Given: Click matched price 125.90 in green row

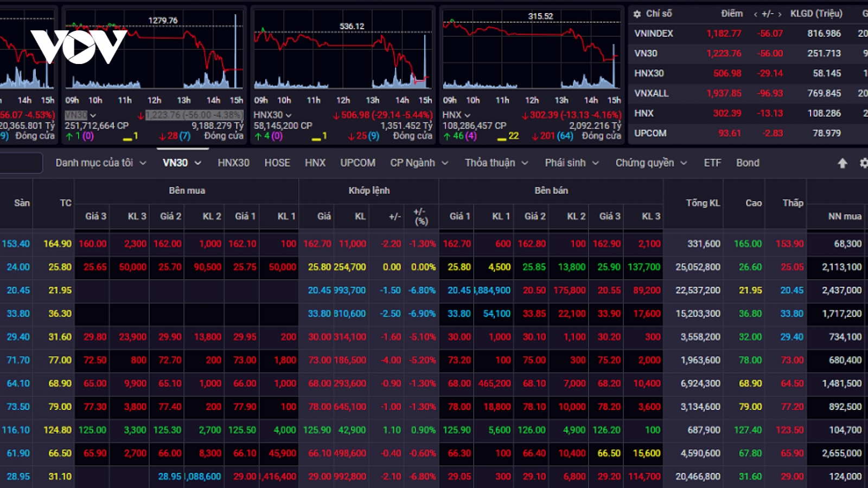Looking at the screenshot, I should (x=317, y=430).
